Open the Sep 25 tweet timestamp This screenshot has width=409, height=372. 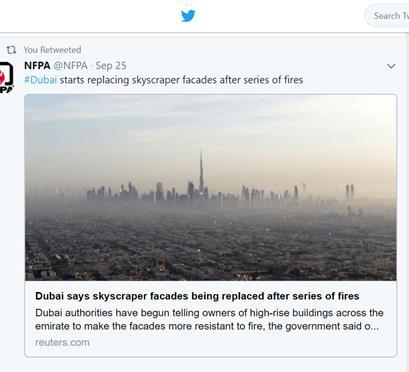(x=111, y=65)
